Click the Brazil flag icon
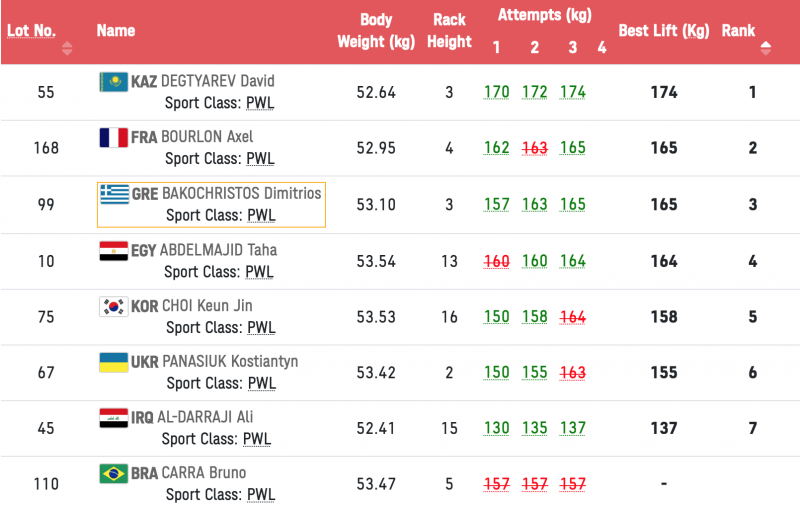 coord(113,473)
